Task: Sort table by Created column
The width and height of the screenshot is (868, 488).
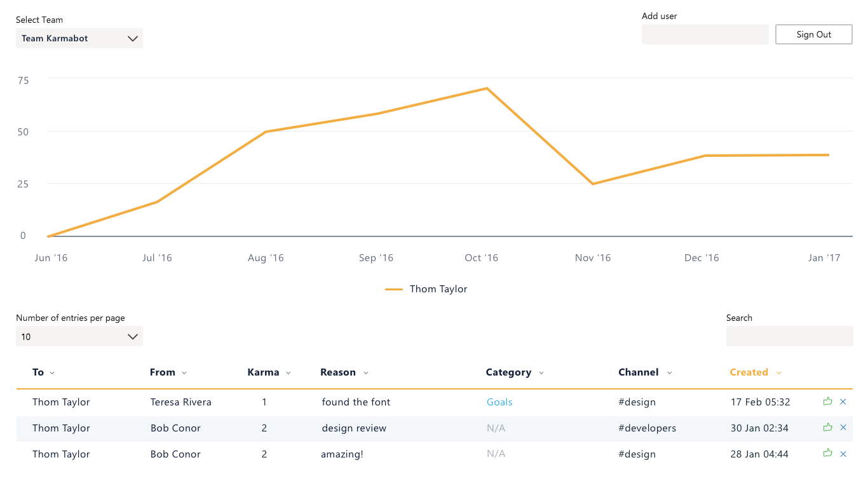Action: [x=756, y=372]
